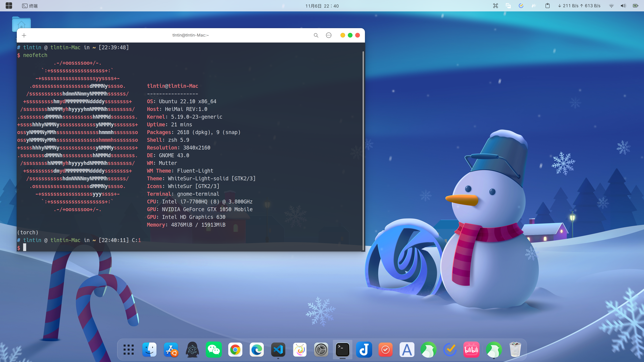The width and height of the screenshot is (644, 362).
Task: Open the Home folder on desktop
Action: 21,24
